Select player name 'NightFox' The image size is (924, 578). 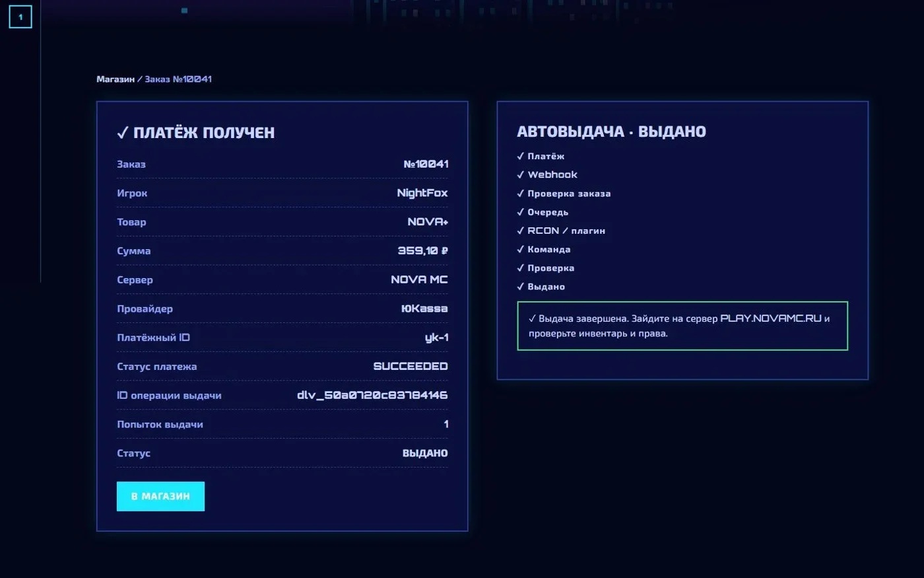click(x=422, y=193)
